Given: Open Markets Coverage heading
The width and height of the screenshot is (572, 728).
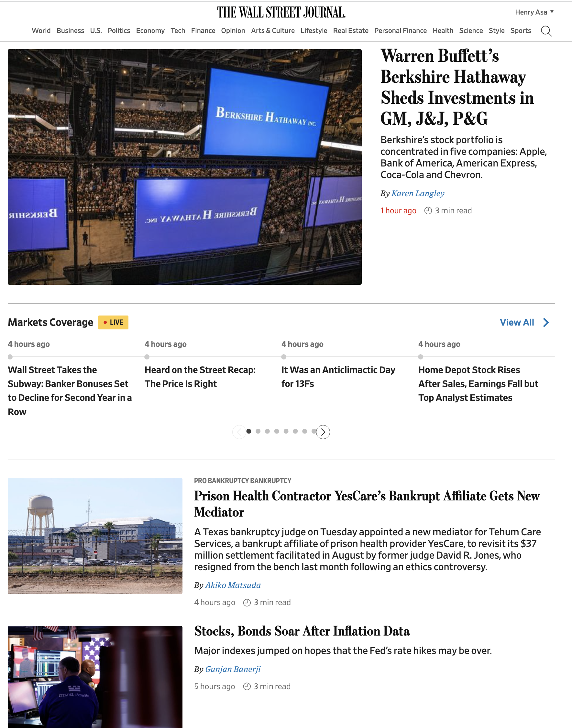Looking at the screenshot, I should [x=50, y=322].
